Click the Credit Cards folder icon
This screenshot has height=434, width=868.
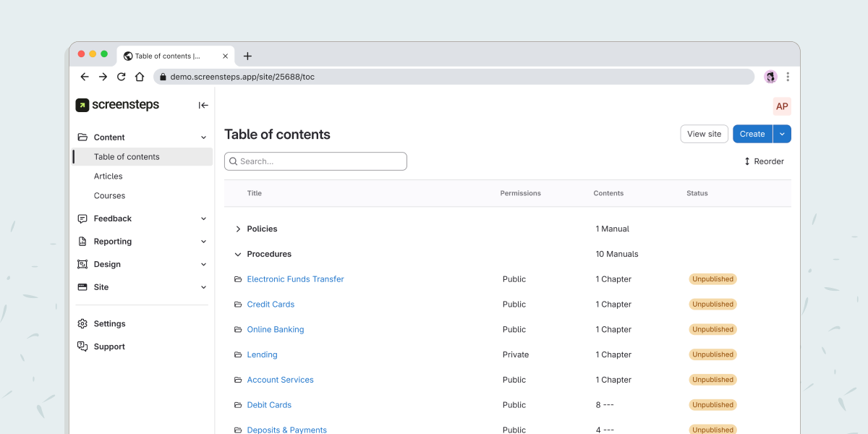[x=238, y=305]
